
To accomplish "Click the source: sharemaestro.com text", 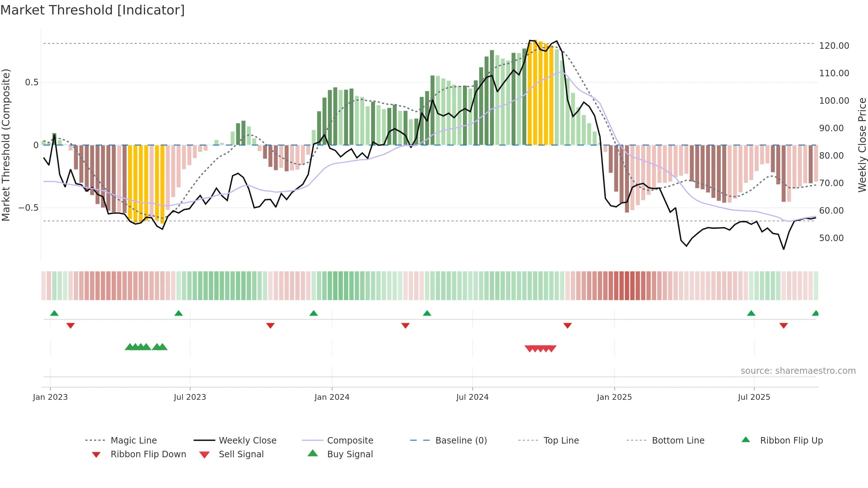I will 798,371.
